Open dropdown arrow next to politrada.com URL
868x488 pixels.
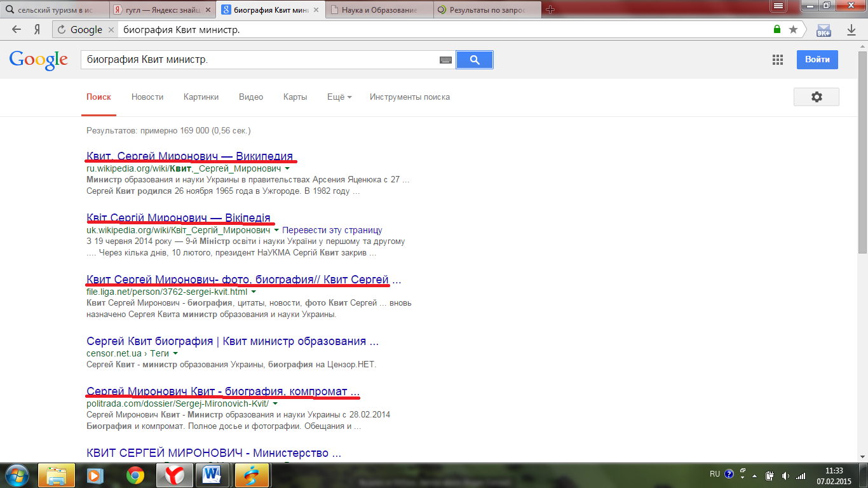point(275,404)
